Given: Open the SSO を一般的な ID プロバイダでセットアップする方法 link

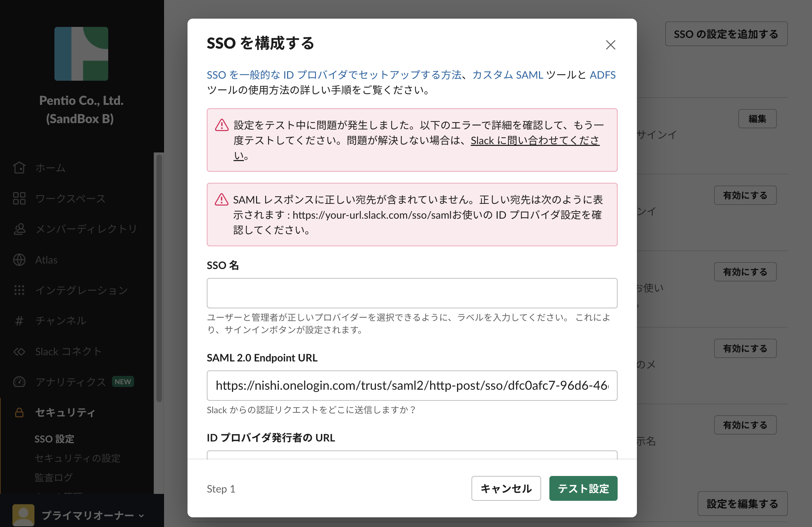Looking at the screenshot, I should click(x=334, y=75).
